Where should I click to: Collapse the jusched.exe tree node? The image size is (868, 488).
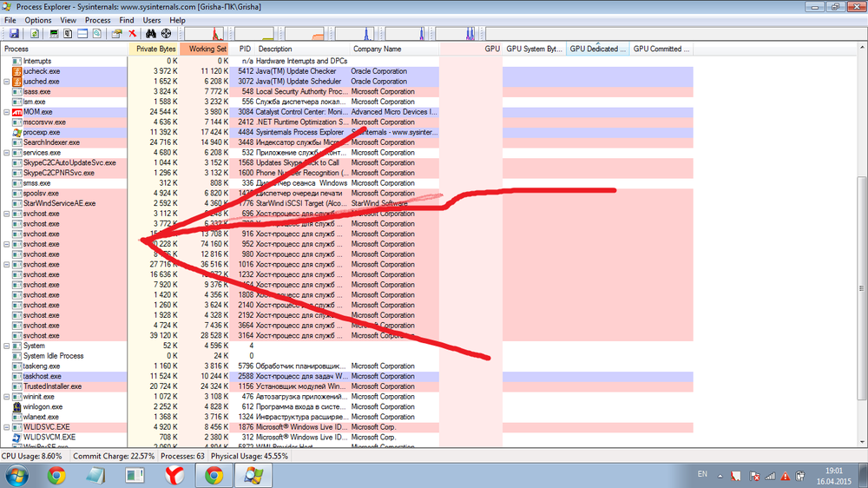7,82
